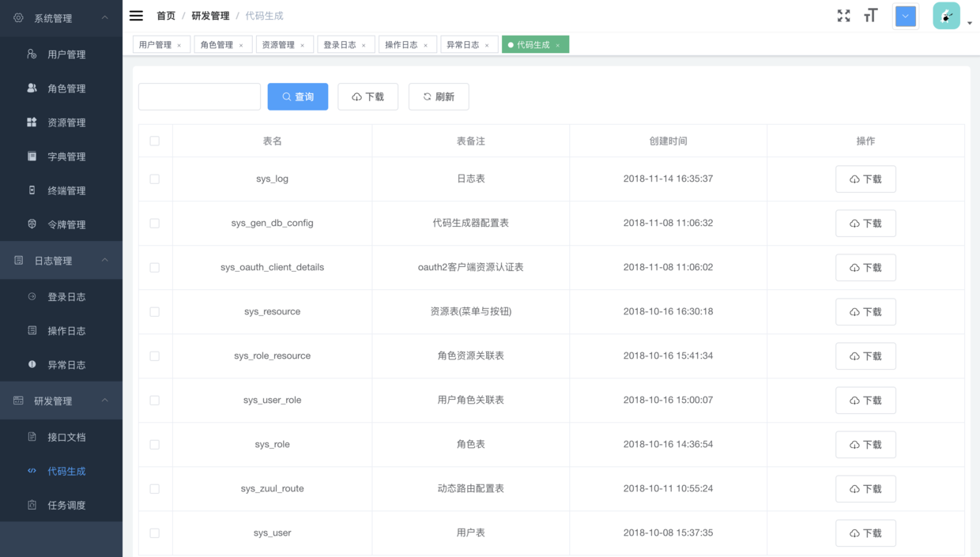Click the 资源管理 grid icon in sidebar

pyautogui.click(x=32, y=122)
